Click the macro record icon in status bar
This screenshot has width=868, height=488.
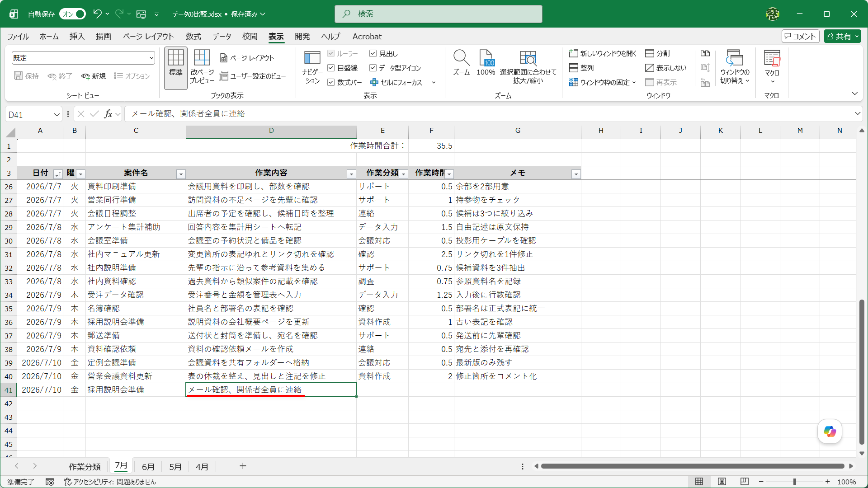point(50,482)
